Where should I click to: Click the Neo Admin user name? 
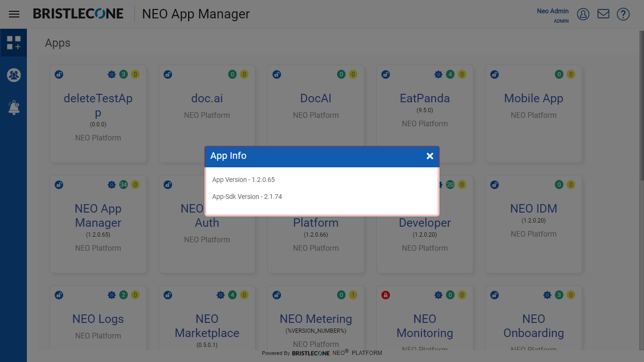point(553,11)
